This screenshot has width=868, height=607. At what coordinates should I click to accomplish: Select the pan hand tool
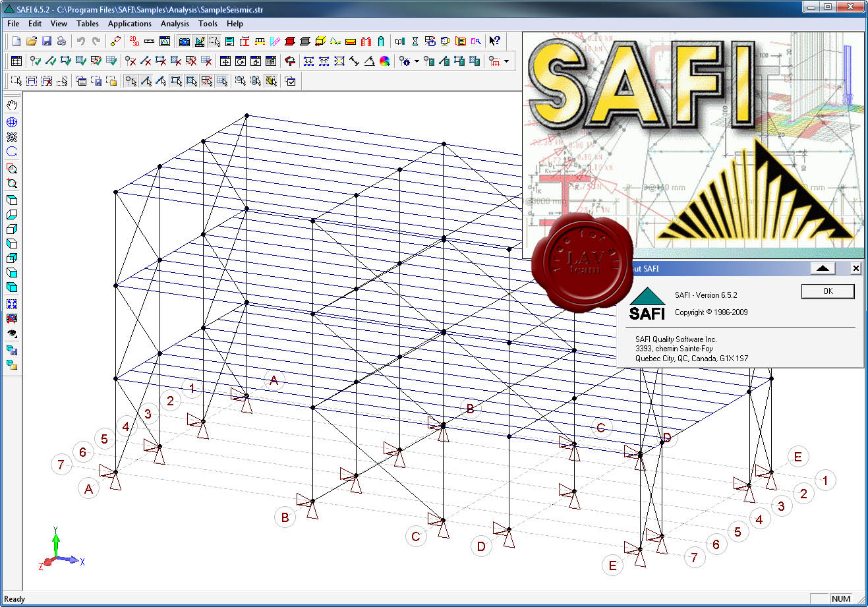tap(11, 105)
